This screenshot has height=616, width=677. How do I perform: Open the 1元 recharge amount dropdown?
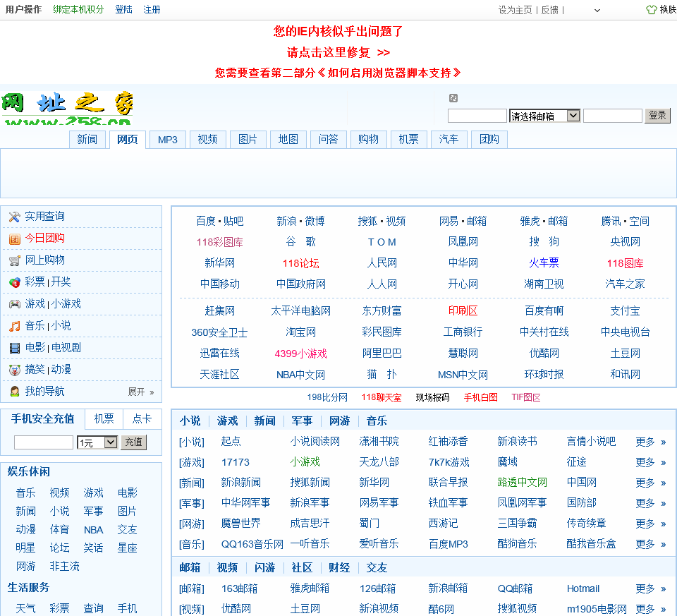97,442
